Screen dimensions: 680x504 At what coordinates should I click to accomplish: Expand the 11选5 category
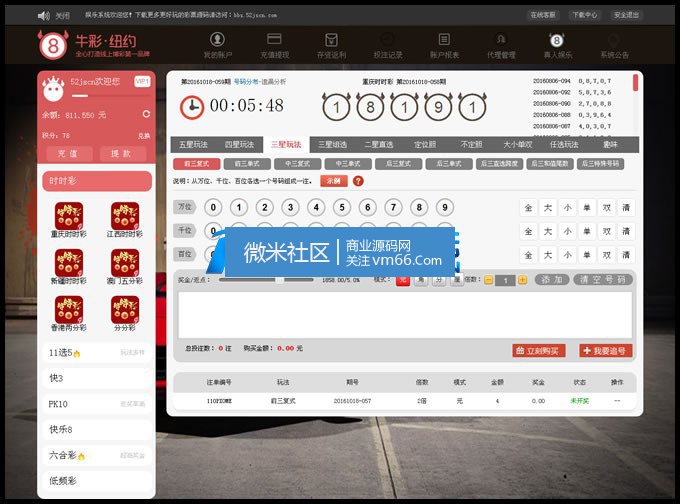coord(97,353)
